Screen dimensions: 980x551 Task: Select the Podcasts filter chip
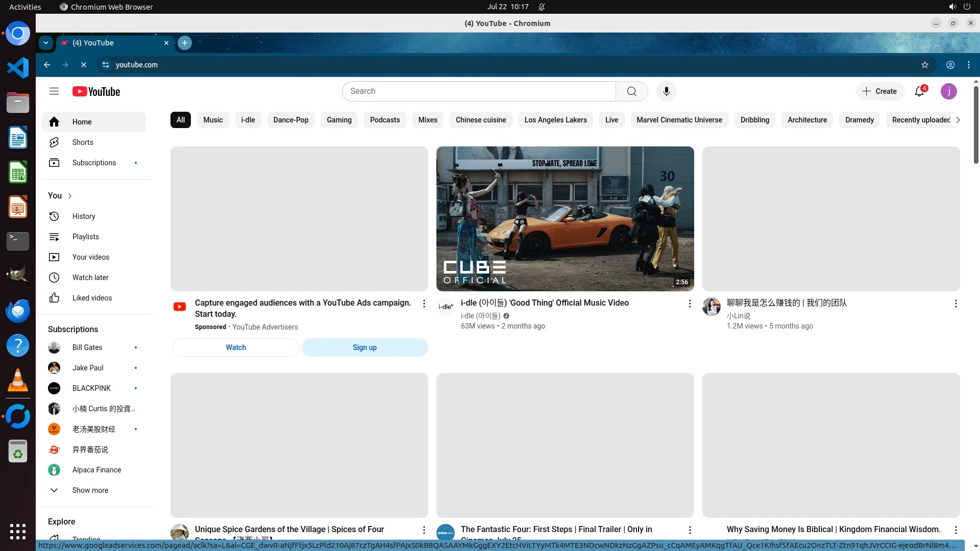385,120
